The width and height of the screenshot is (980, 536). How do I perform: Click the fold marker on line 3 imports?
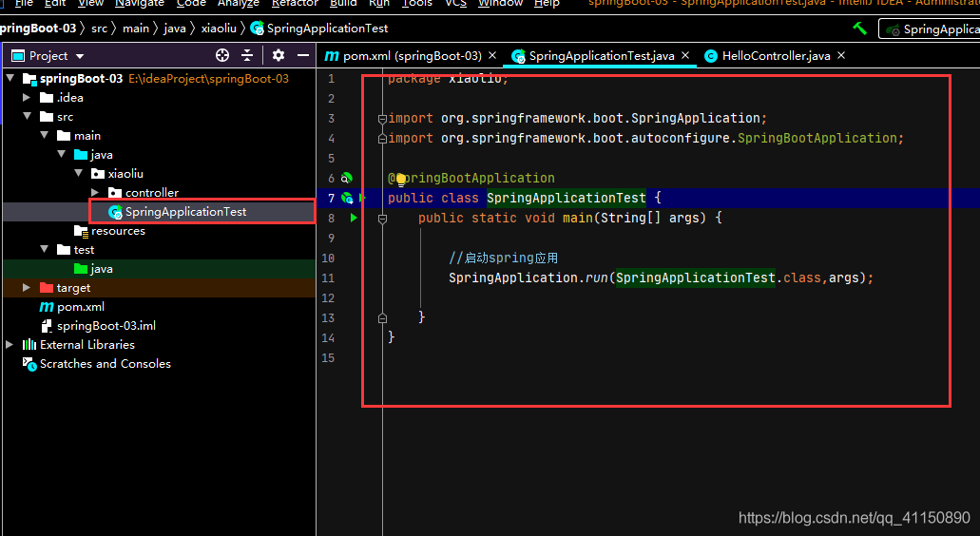pyautogui.click(x=382, y=119)
